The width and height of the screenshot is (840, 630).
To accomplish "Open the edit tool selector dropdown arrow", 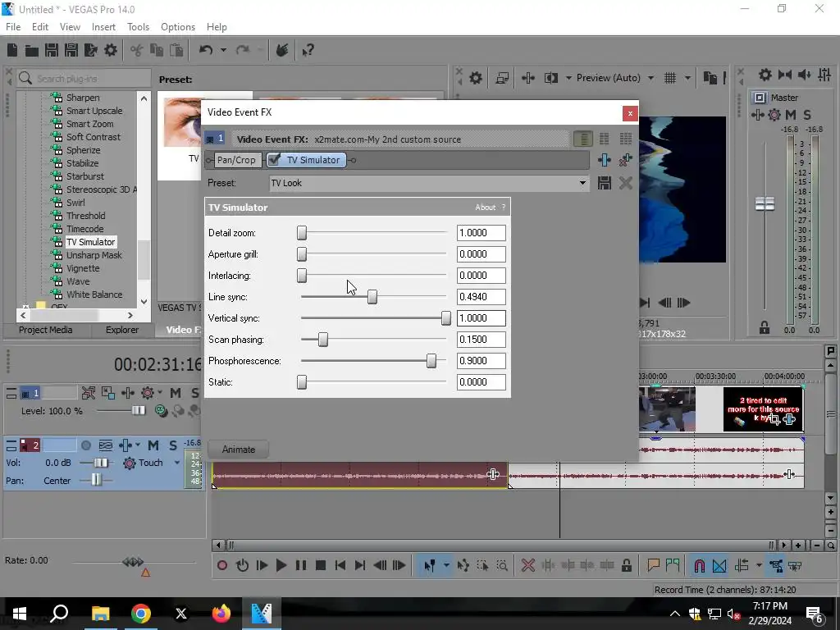I will 446,565.
